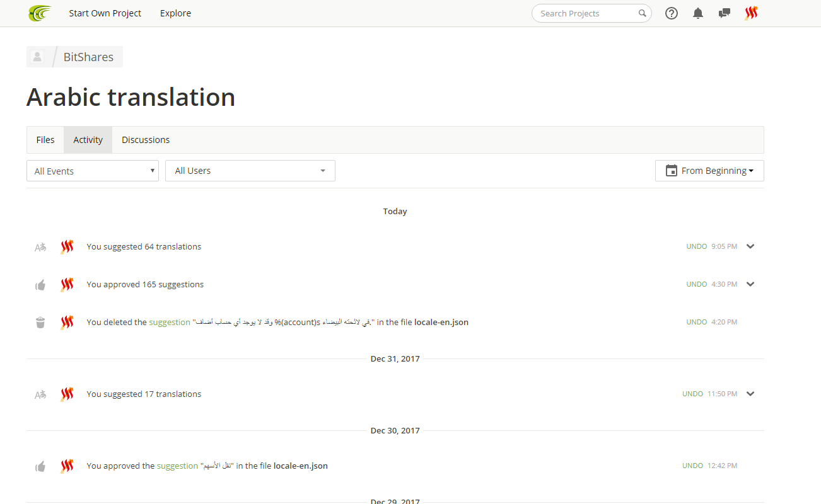821x504 pixels.
Task: Click the 9:05 PM timestamp
Action: pyautogui.click(x=724, y=246)
